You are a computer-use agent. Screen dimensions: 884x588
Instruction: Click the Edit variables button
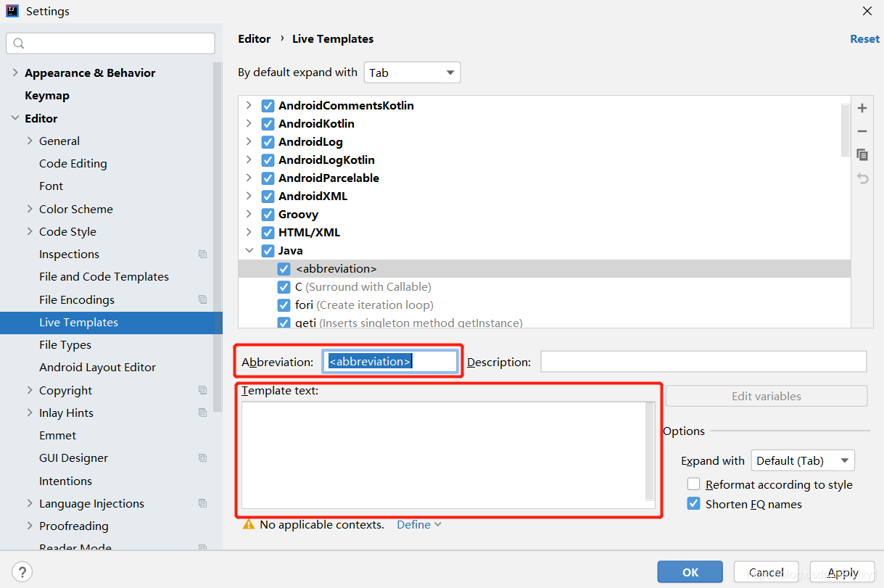pos(767,396)
